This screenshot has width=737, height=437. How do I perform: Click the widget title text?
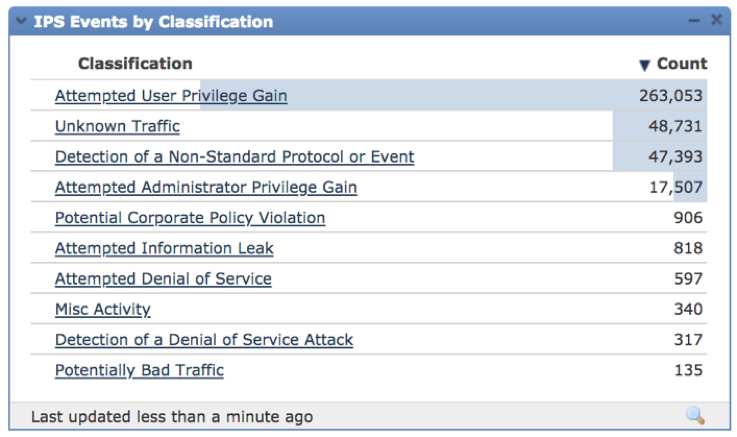153,21
